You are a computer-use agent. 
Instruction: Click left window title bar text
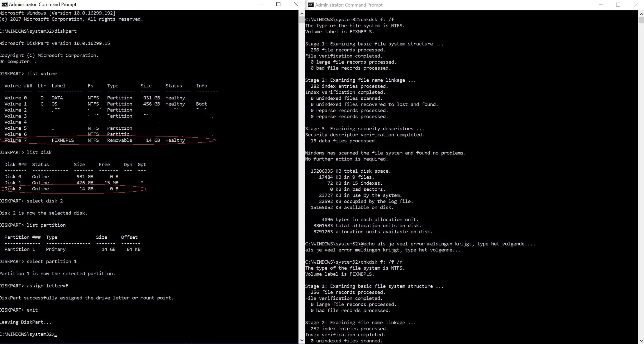click(x=43, y=4)
